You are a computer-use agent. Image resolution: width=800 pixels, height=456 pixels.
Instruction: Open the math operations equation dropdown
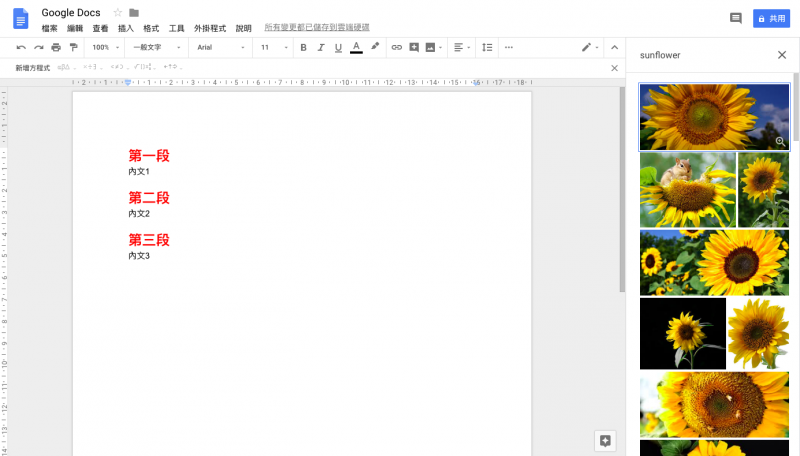[x=145, y=67]
